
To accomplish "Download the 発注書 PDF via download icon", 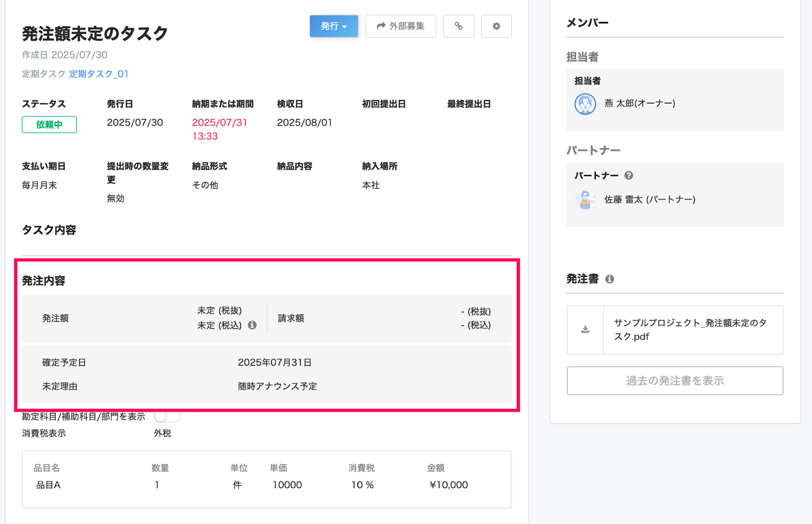I will click(585, 330).
